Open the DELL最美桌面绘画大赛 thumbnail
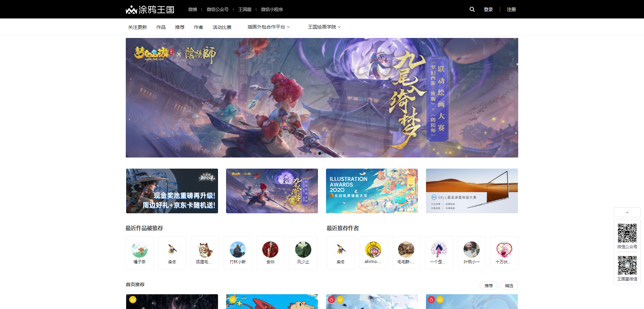The width and height of the screenshot is (644, 309). pyautogui.click(x=472, y=191)
